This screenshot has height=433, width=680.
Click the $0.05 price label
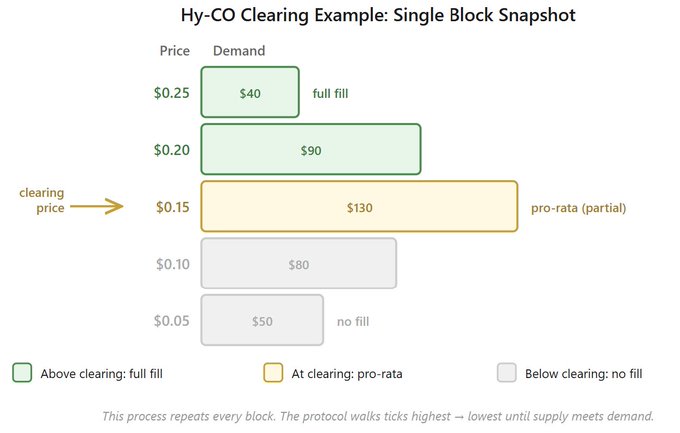click(171, 321)
